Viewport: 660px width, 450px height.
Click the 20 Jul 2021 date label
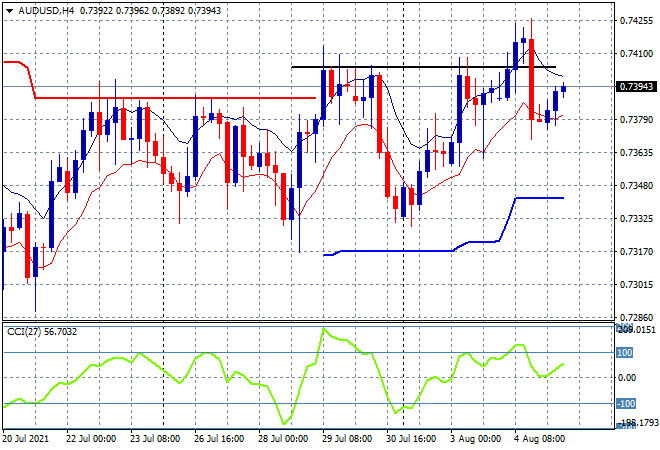pos(29,439)
